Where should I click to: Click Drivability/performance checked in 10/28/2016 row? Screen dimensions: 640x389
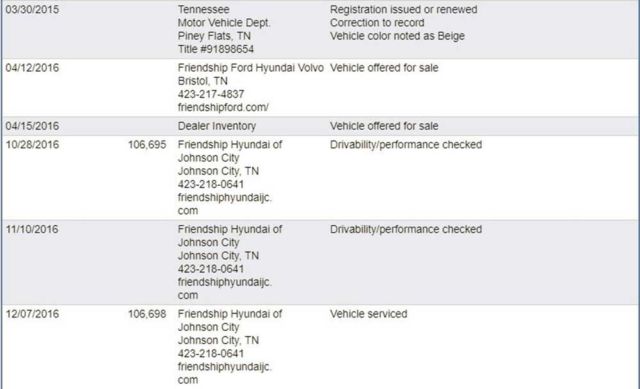(x=406, y=144)
